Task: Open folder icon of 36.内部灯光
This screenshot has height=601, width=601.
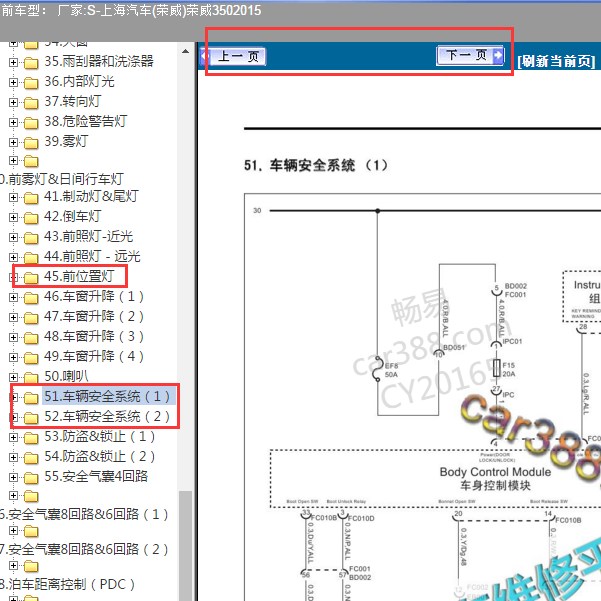Action: coord(31,82)
